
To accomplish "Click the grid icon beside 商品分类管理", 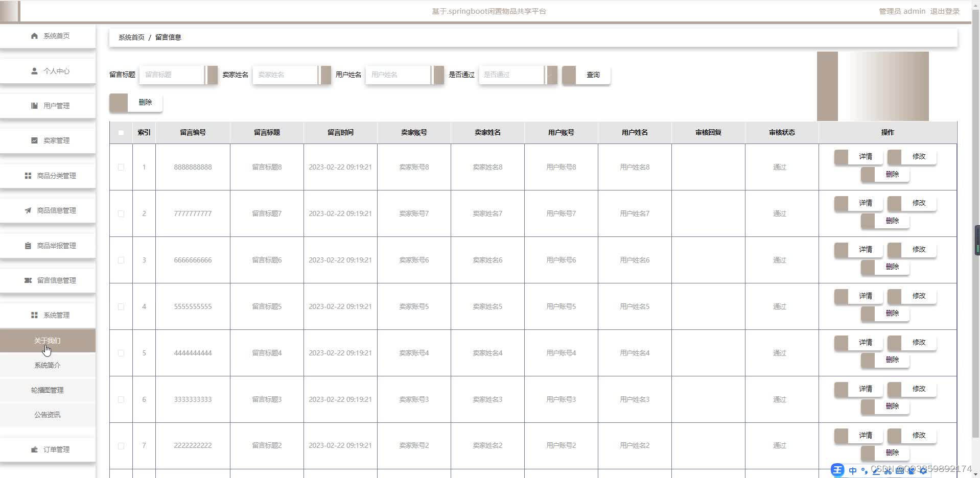I will tap(28, 176).
